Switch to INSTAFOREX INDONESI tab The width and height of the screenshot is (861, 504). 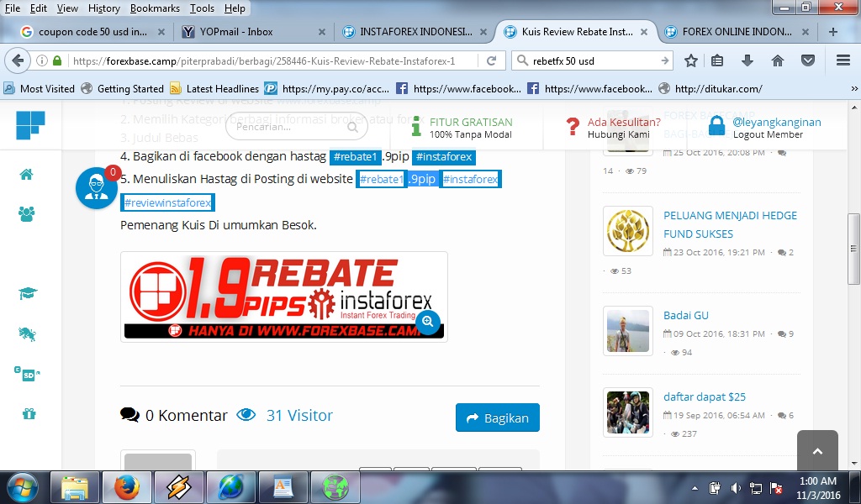(415, 32)
